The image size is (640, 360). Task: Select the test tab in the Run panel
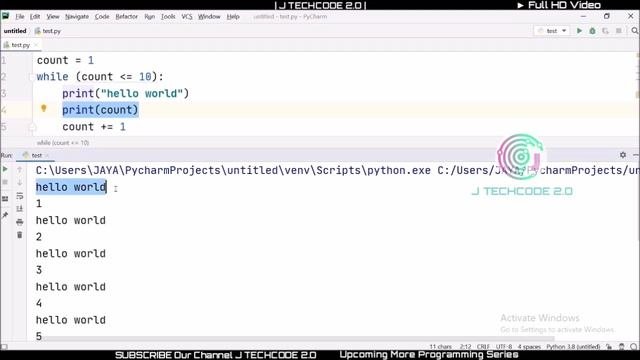[37, 155]
